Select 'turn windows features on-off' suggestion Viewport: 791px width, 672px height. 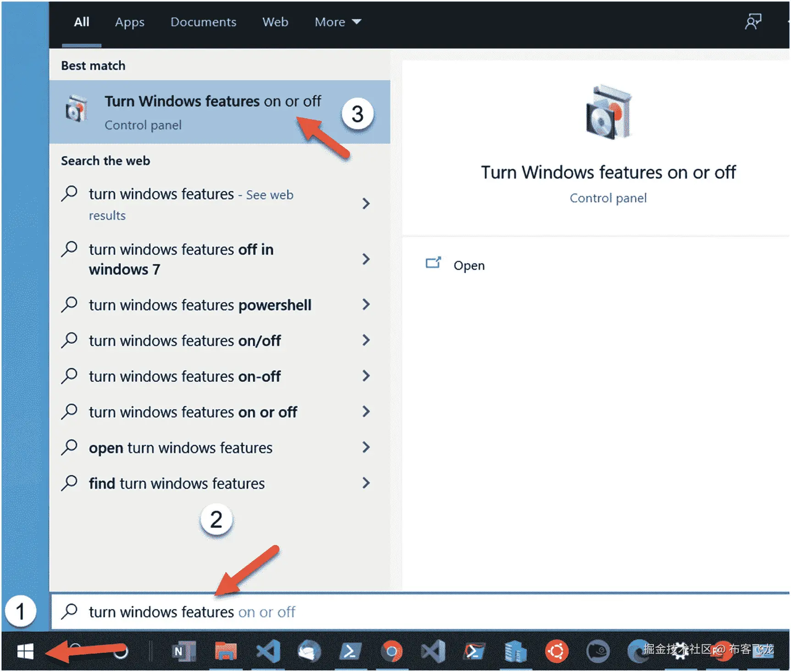pyautogui.click(x=220, y=376)
